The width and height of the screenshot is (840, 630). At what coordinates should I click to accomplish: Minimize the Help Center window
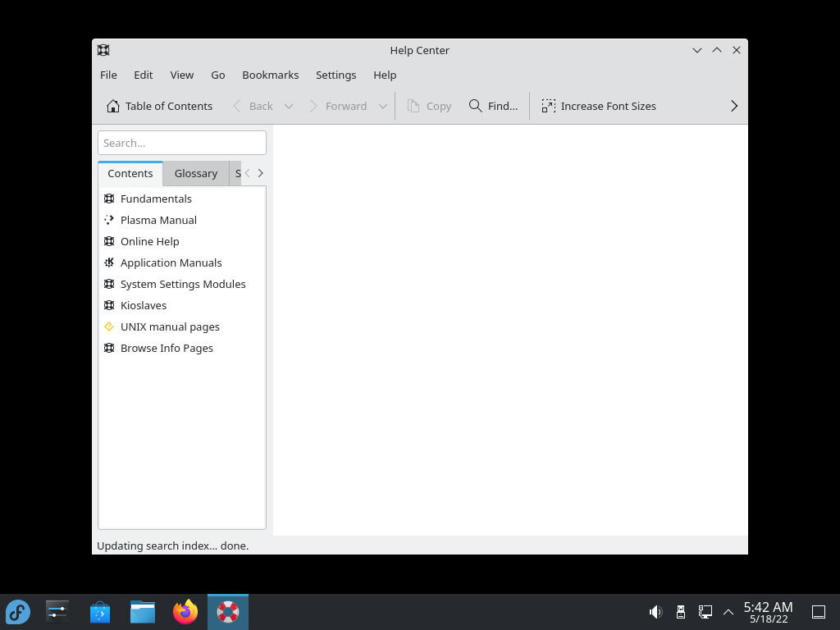[x=697, y=50]
